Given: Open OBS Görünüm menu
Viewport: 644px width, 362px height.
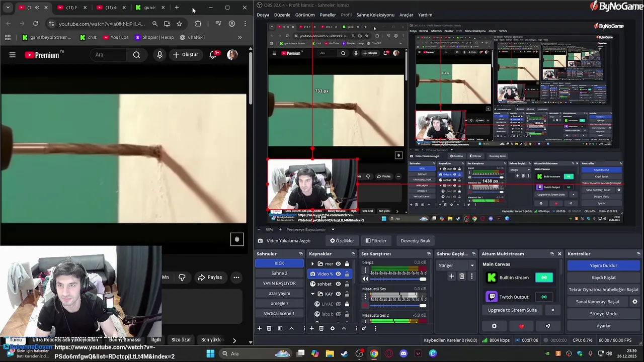Looking at the screenshot, I should pos(305,15).
